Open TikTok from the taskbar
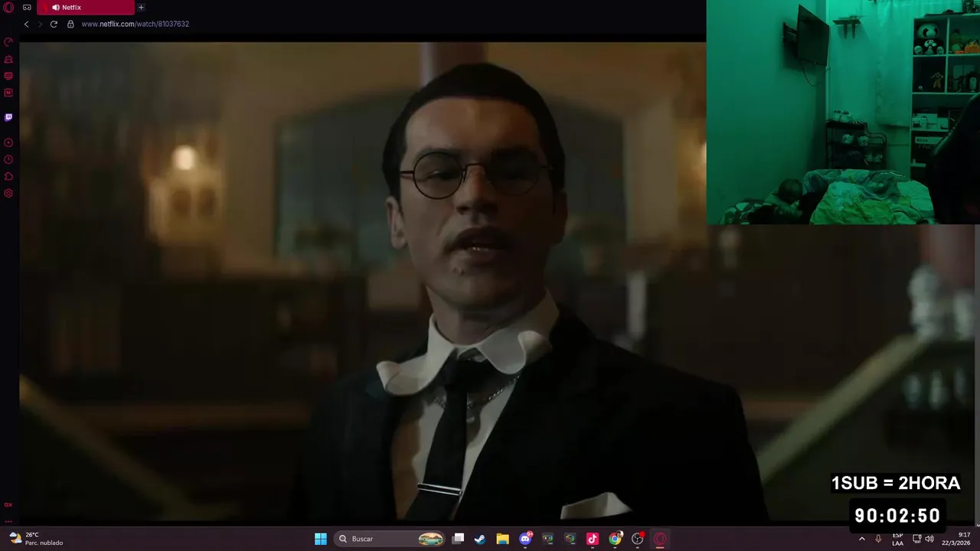Viewport: 980px width, 551px height. tap(593, 539)
